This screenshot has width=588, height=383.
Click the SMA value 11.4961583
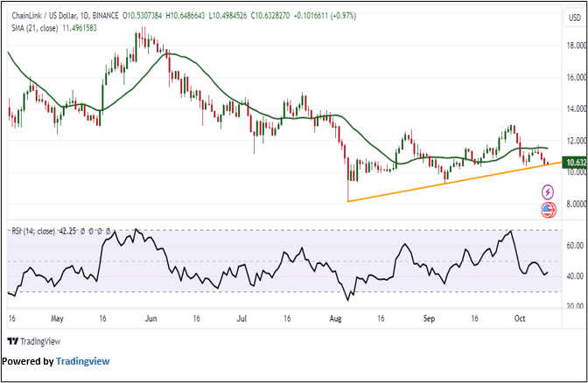pos(79,28)
